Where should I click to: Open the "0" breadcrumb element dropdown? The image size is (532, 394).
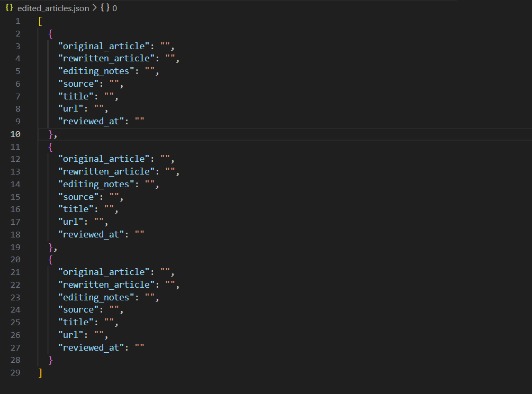[114, 8]
